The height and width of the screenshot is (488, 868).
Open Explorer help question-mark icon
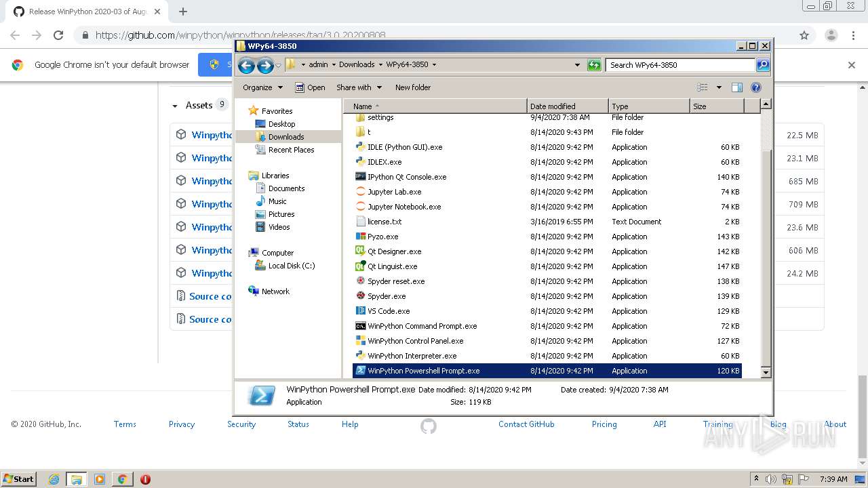(756, 87)
